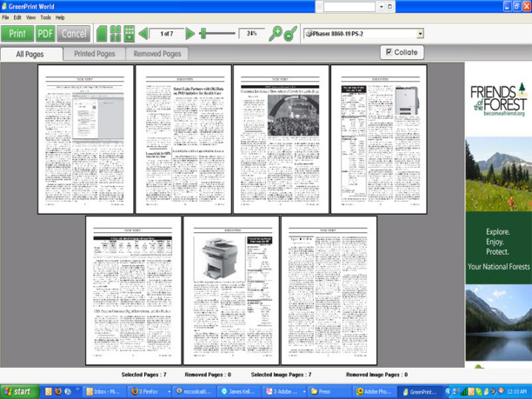Click the PDF export button
The height and width of the screenshot is (399, 532).
tap(45, 34)
